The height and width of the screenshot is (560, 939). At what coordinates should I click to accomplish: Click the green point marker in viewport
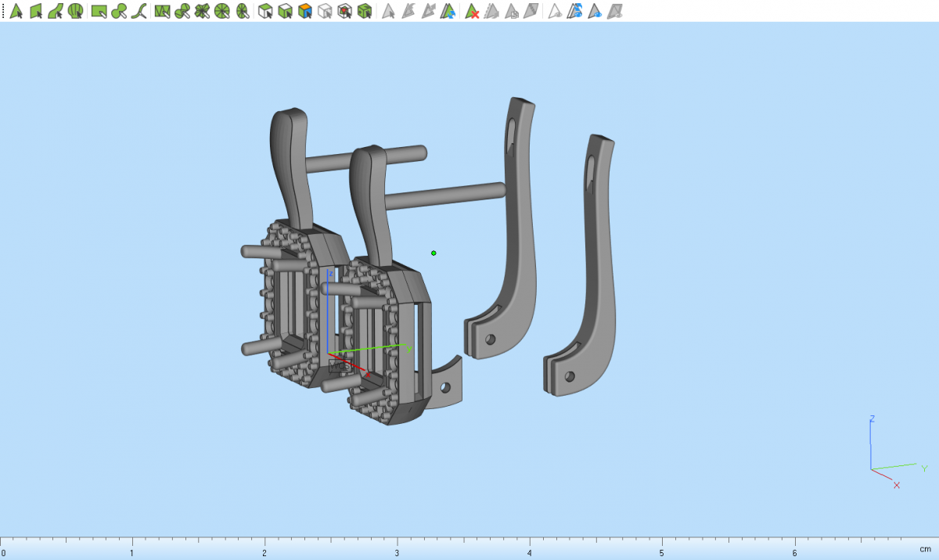[434, 253]
